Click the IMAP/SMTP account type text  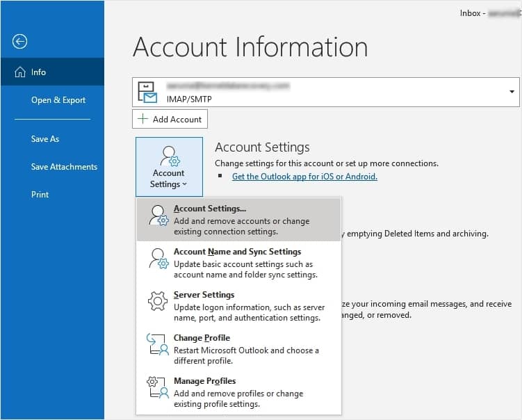189,99
